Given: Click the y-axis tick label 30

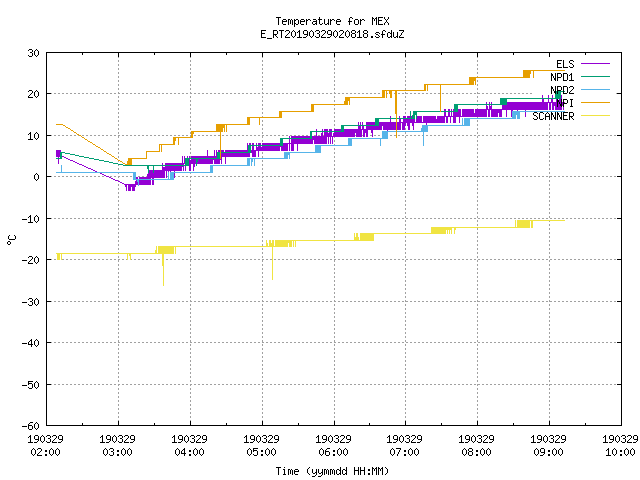Looking at the screenshot, I should (x=33, y=53).
